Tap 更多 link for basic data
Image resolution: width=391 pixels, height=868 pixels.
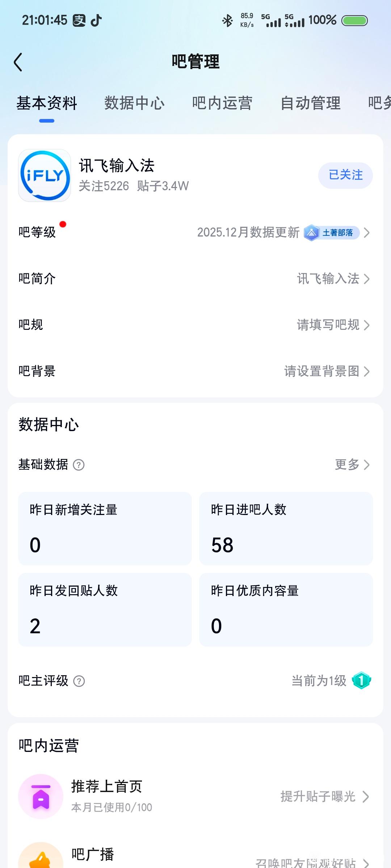[x=352, y=465]
